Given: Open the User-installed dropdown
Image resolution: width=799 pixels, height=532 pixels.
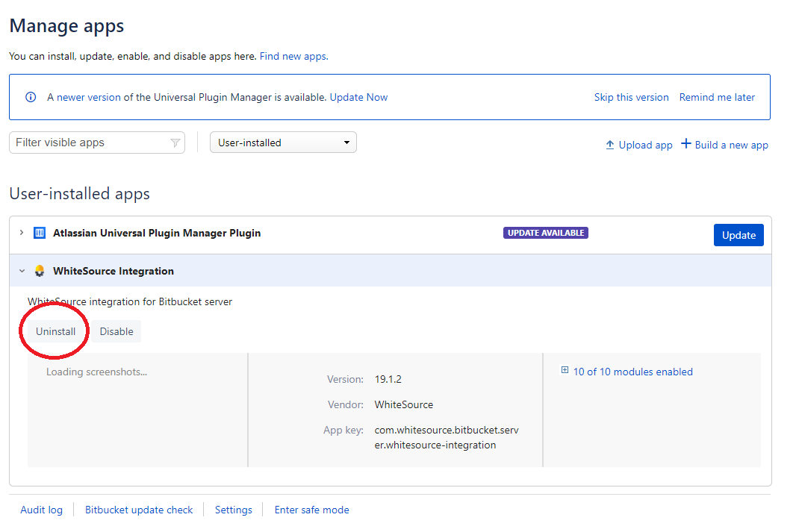Looking at the screenshot, I should pos(283,143).
